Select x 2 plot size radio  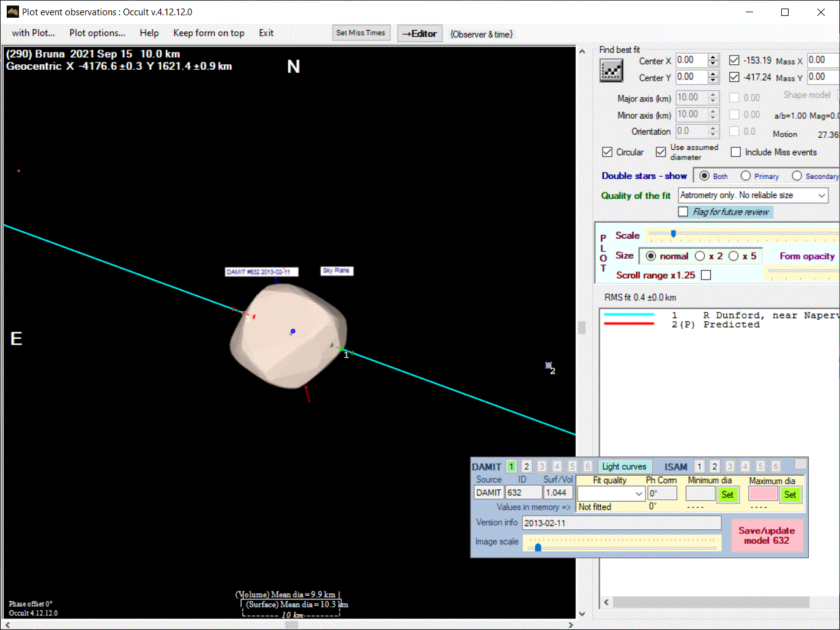tap(700, 256)
